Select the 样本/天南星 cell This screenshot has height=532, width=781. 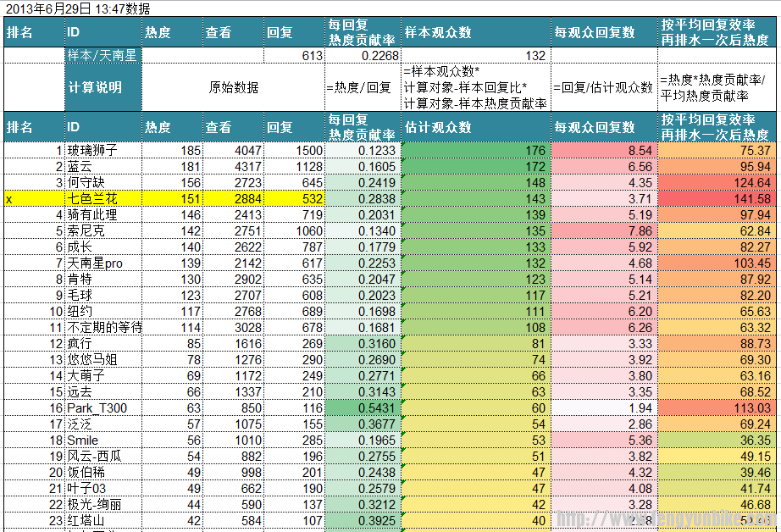pyautogui.click(x=102, y=55)
